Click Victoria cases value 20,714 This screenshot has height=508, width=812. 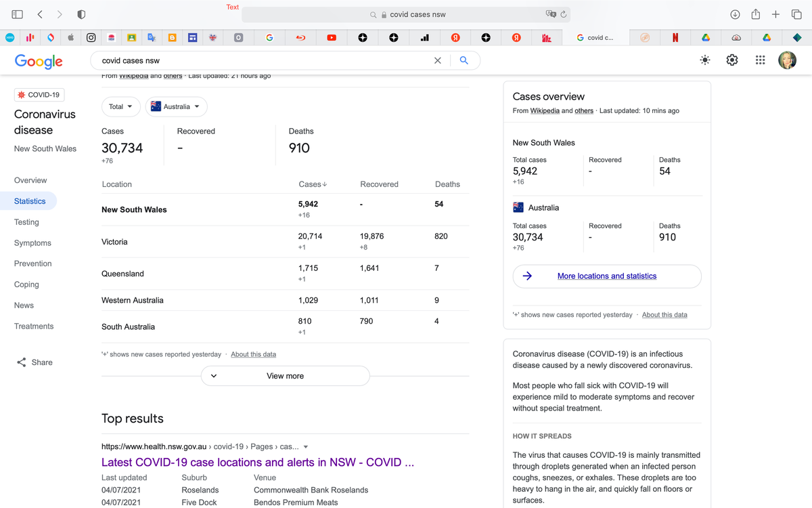[310, 236]
